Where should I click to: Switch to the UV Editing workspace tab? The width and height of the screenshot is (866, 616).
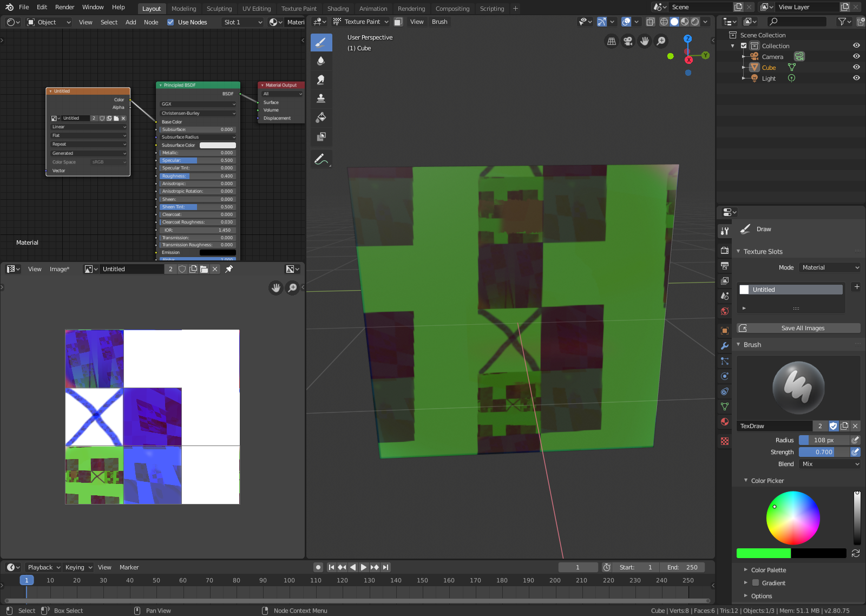[257, 9]
